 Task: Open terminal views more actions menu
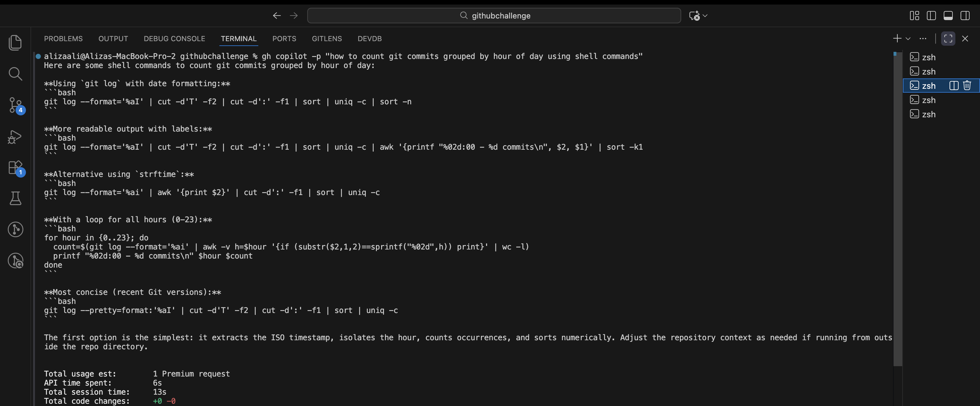[923, 39]
